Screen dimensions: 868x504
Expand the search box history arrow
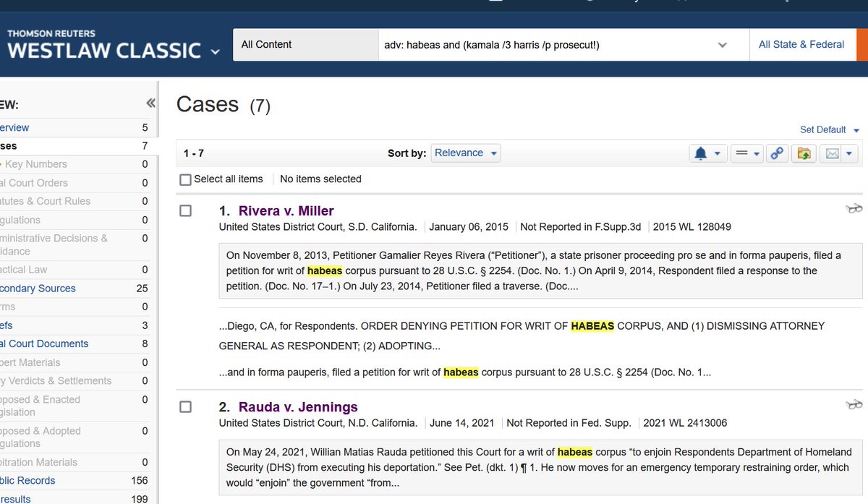click(x=722, y=45)
